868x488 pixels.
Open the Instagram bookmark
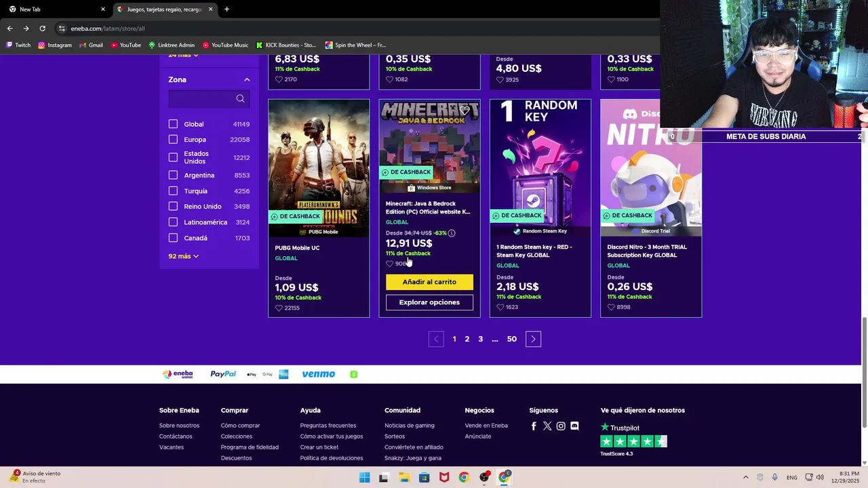tap(55, 45)
